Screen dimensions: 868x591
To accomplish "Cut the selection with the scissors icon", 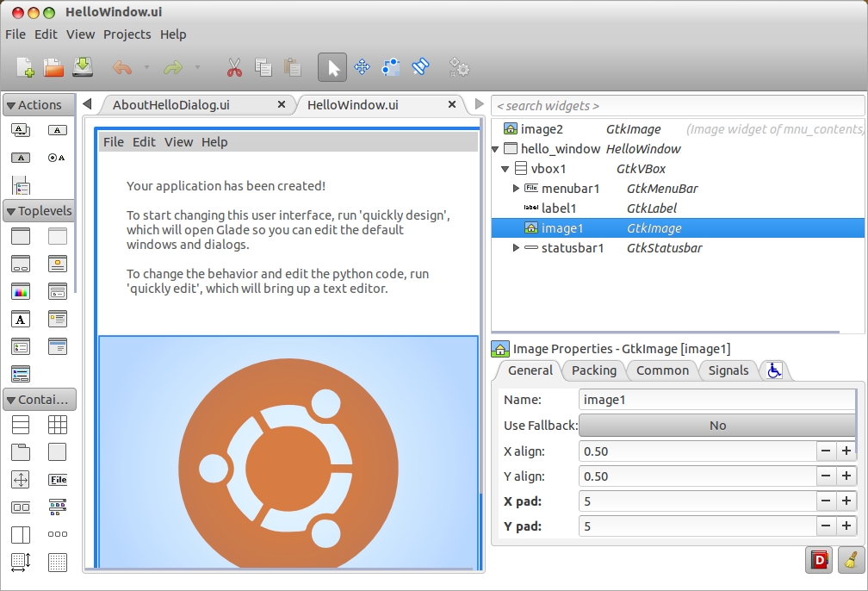I will coord(234,67).
